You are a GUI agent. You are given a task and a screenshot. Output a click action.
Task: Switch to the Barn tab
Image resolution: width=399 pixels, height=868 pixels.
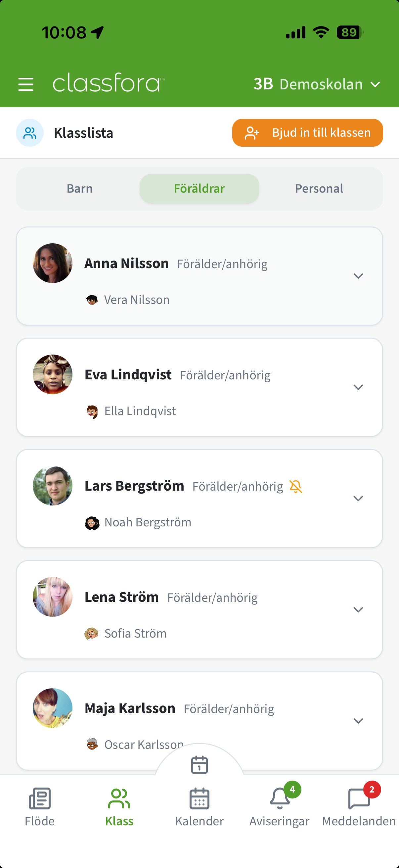click(x=79, y=189)
